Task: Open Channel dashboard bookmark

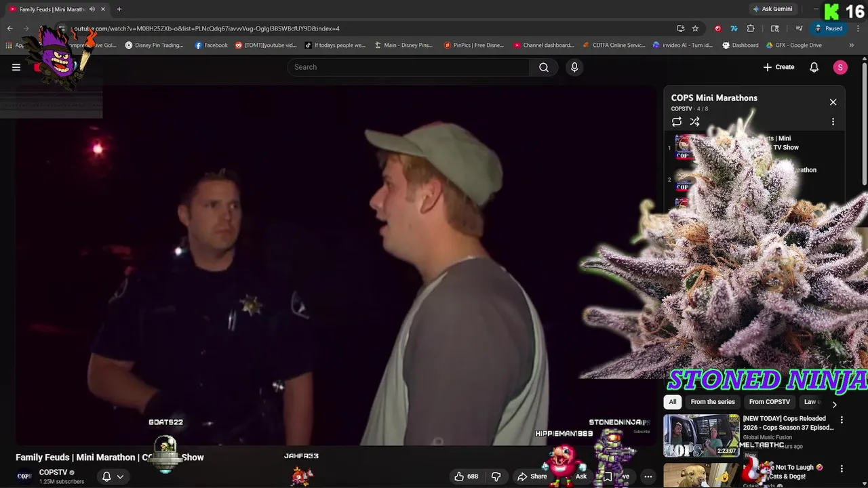Action: pyautogui.click(x=544, y=45)
